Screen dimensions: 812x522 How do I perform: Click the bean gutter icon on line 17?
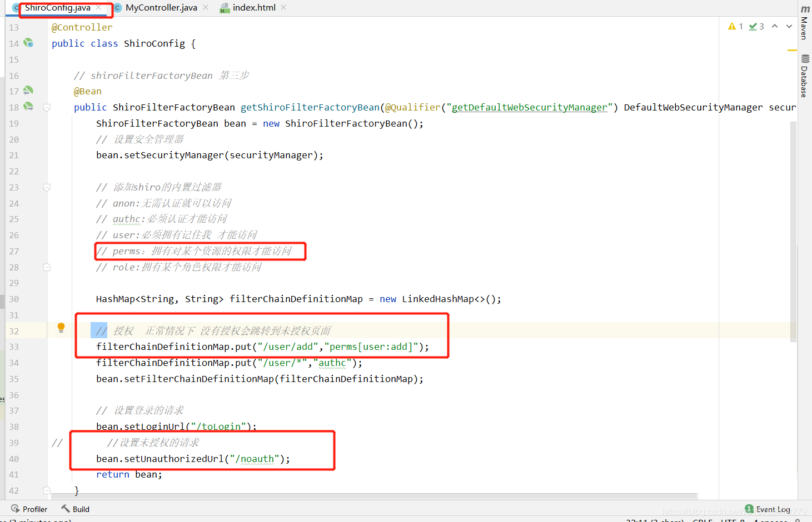point(28,91)
